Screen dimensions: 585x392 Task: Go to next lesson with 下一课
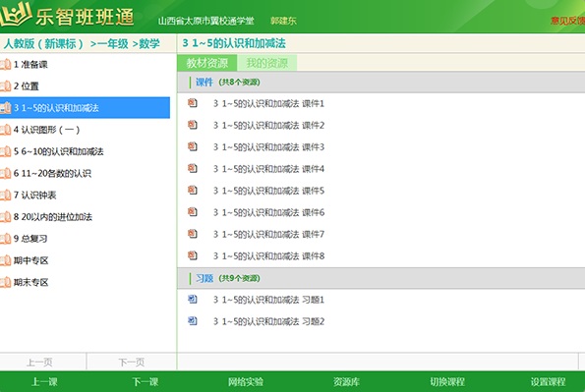pos(146,382)
